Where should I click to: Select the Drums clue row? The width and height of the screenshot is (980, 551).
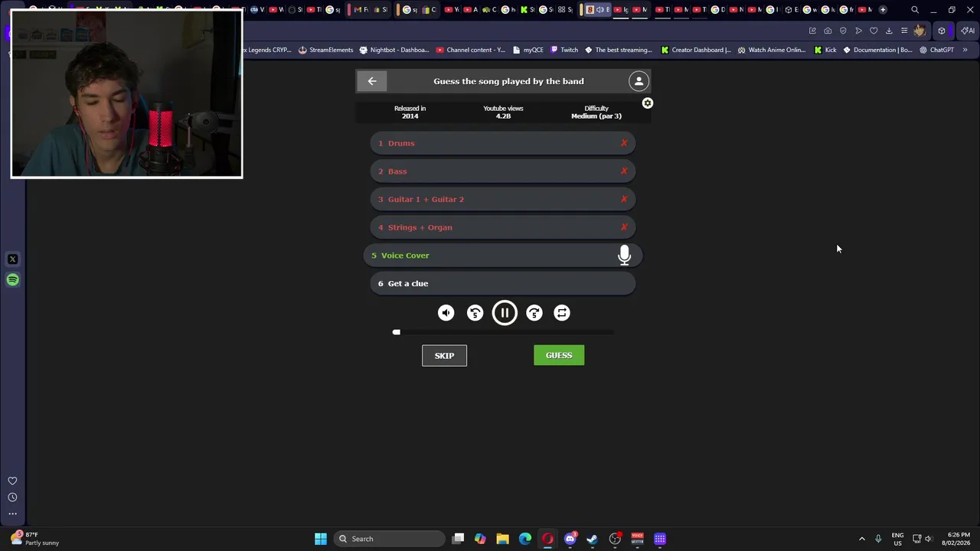pyautogui.click(x=503, y=143)
